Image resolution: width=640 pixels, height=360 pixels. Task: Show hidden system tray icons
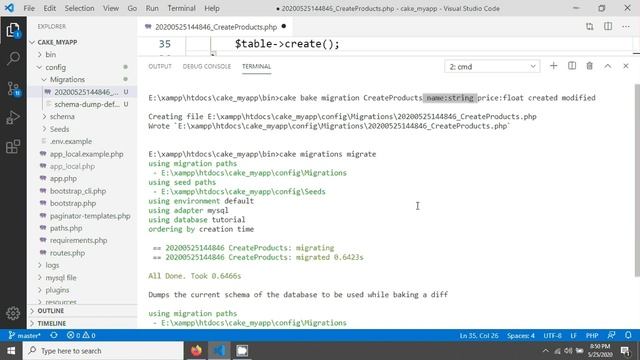pos(546,351)
